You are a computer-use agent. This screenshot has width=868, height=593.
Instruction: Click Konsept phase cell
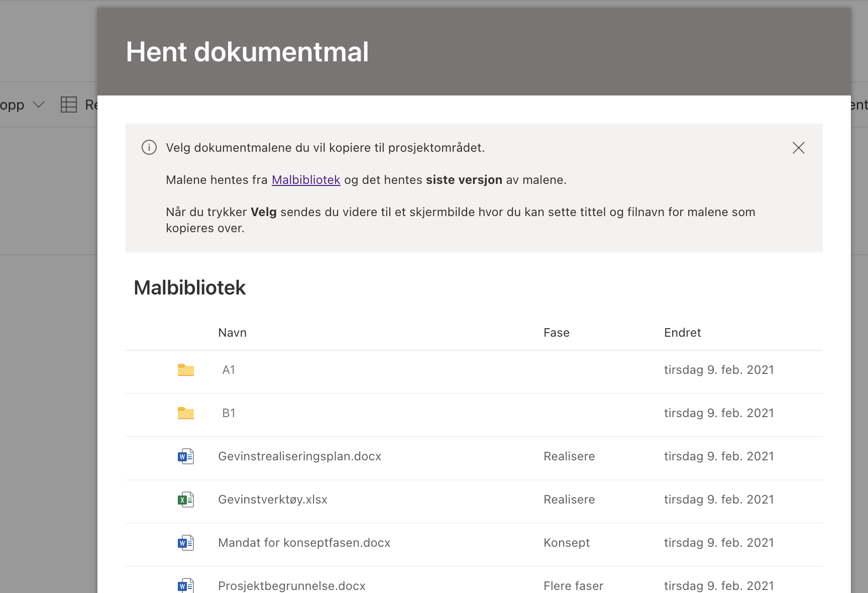click(x=567, y=543)
